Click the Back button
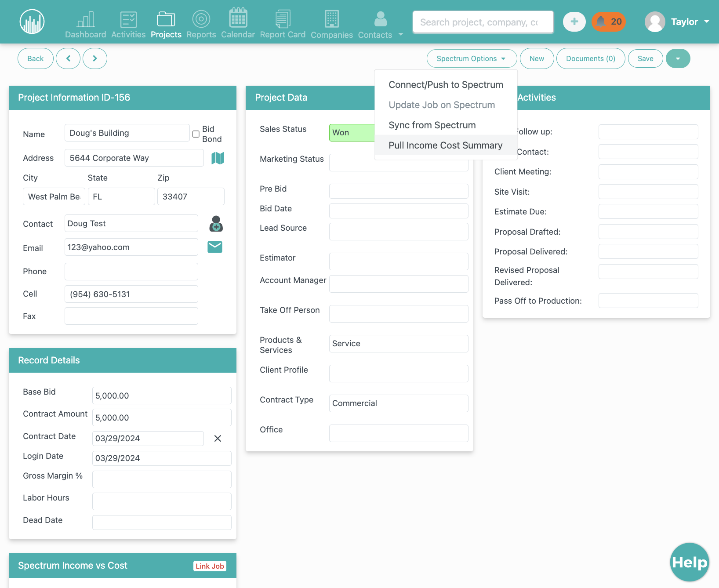Image resolution: width=719 pixels, height=588 pixels. tap(36, 58)
